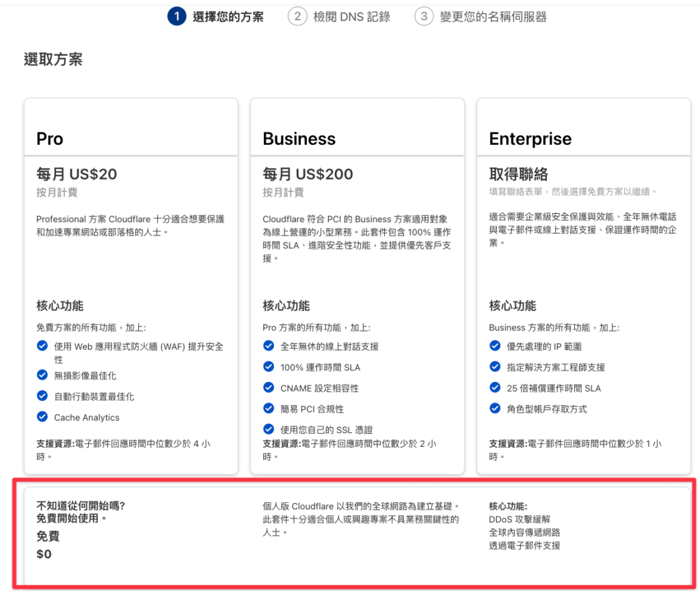Click the 填寫聯絡表單 Enterprise note
This screenshot has width=700, height=591.
[573, 192]
